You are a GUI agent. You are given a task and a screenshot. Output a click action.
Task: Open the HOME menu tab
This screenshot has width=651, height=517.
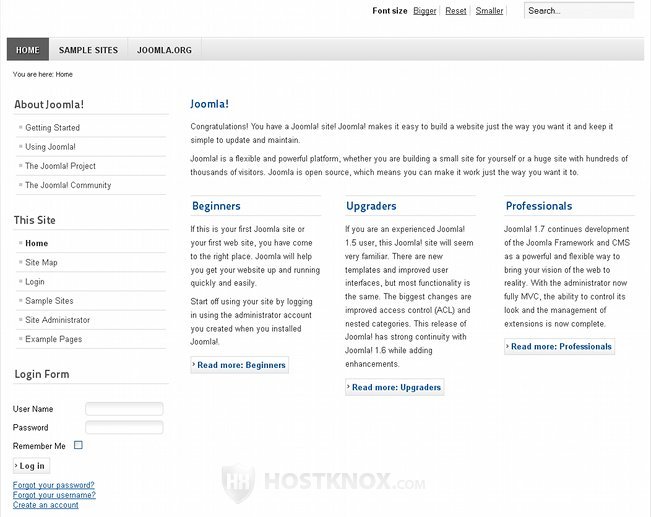tap(28, 49)
